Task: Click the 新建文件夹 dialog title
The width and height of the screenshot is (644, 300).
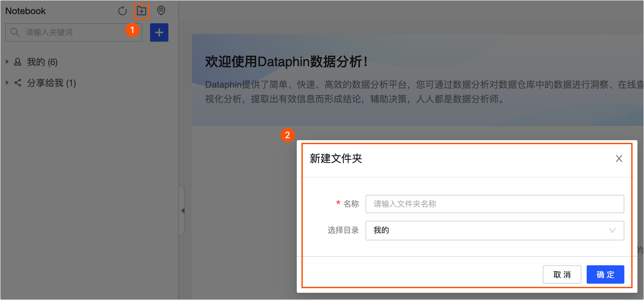Action: [336, 159]
